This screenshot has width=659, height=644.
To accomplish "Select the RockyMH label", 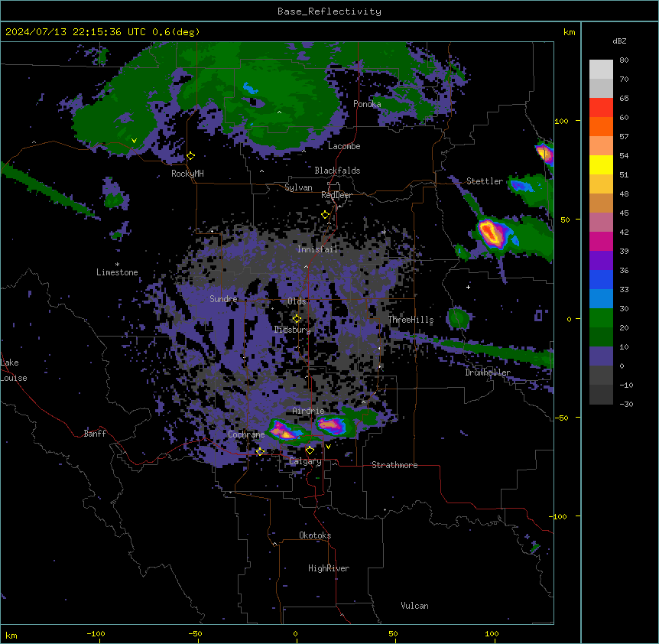I will 187,174.
